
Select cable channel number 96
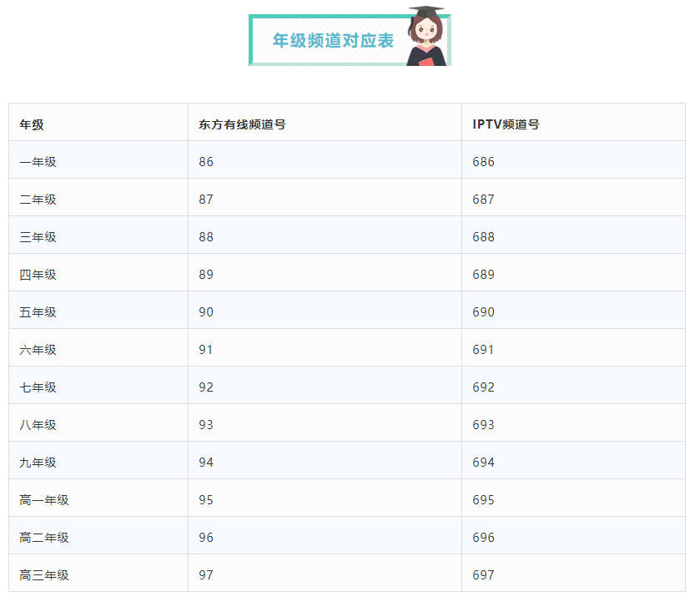[x=206, y=538]
